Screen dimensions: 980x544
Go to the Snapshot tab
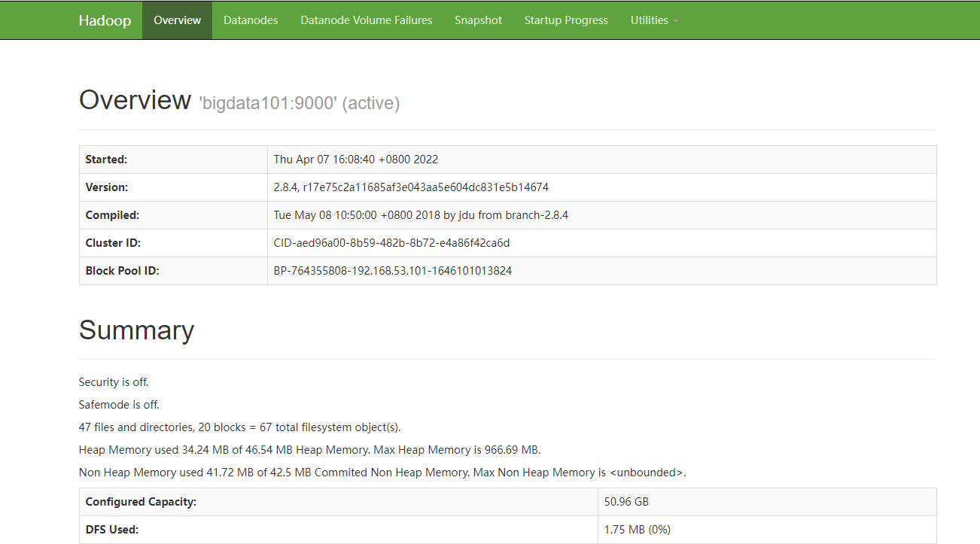pos(478,20)
